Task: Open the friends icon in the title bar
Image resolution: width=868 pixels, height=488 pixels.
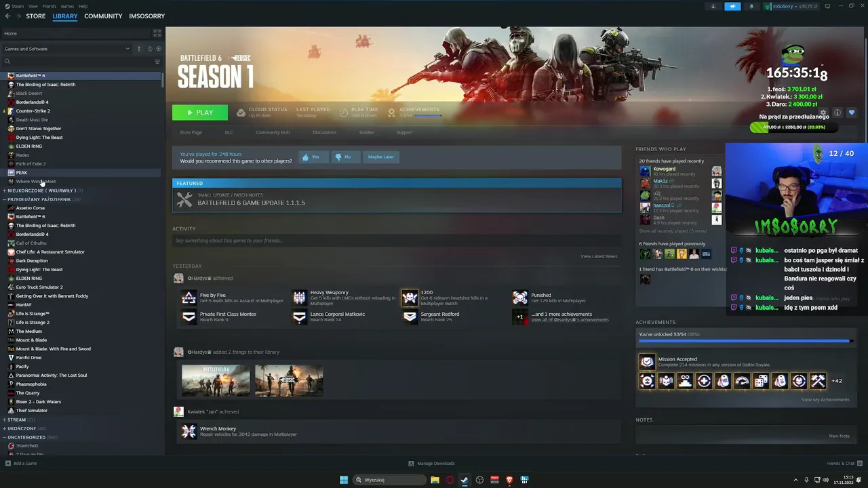Action: click(x=713, y=6)
